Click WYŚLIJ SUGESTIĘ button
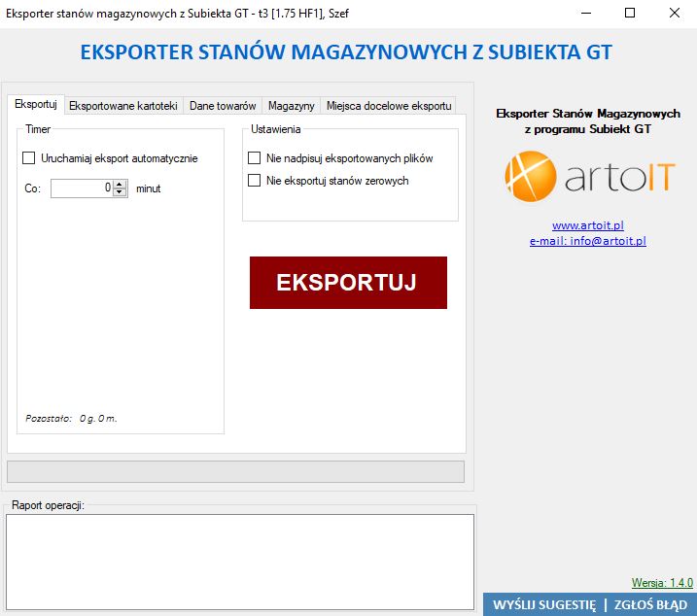The height and width of the screenshot is (616, 697). coord(543,604)
